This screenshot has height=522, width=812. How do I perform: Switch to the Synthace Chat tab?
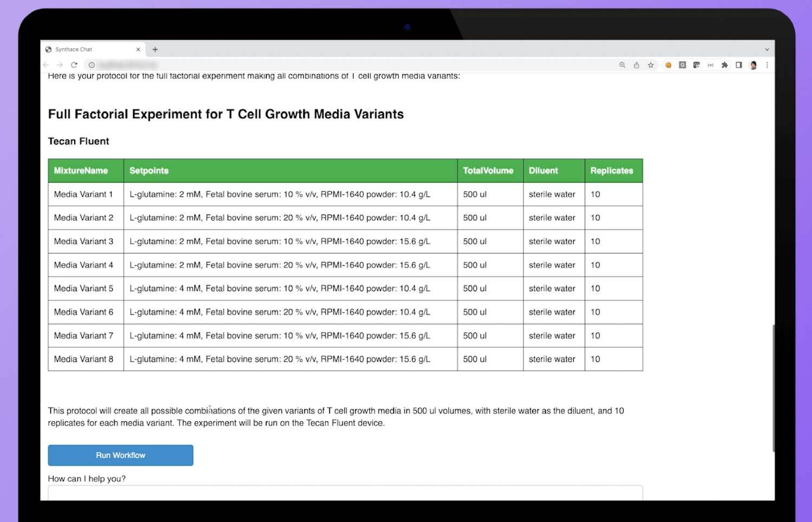[x=87, y=49]
